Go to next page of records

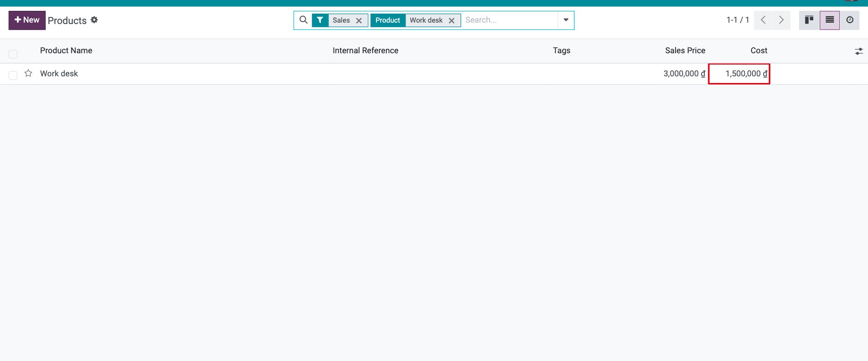(781, 20)
